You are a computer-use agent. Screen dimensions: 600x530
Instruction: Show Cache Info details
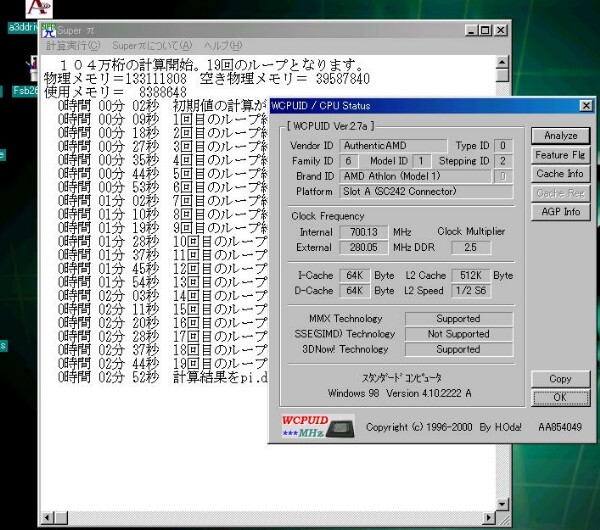pyautogui.click(x=560, y=174)
